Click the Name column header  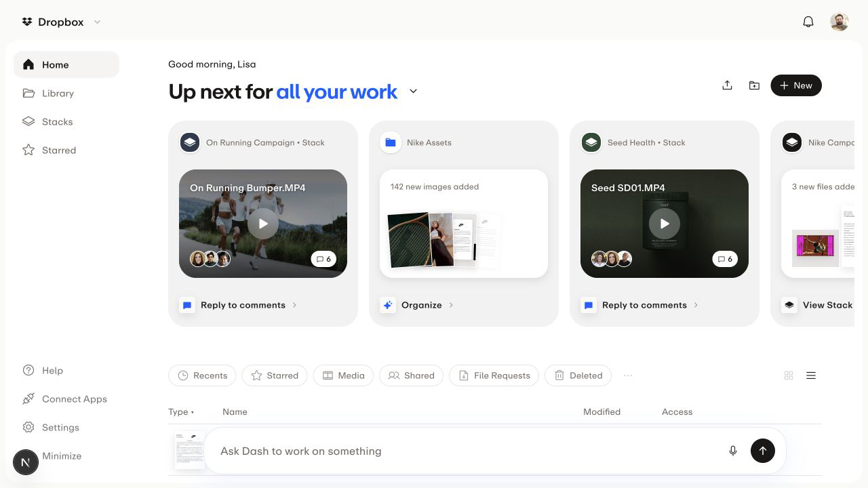(235, 412)
